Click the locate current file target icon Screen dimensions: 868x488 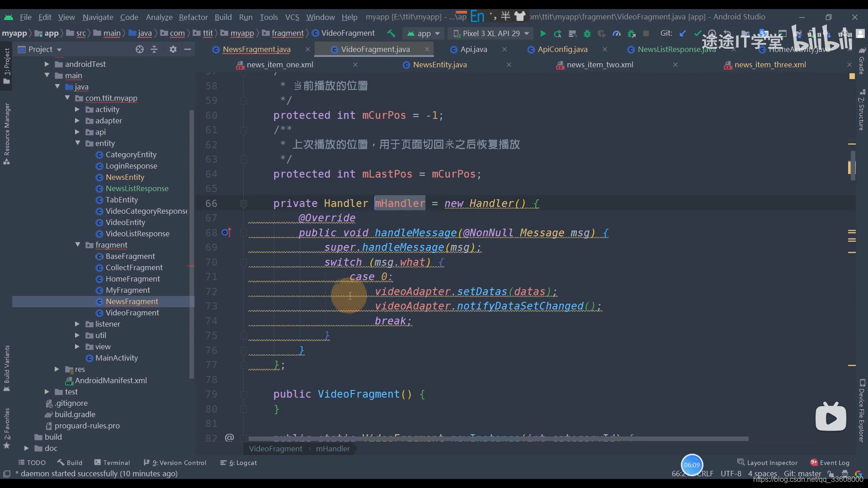pos(140,49)
